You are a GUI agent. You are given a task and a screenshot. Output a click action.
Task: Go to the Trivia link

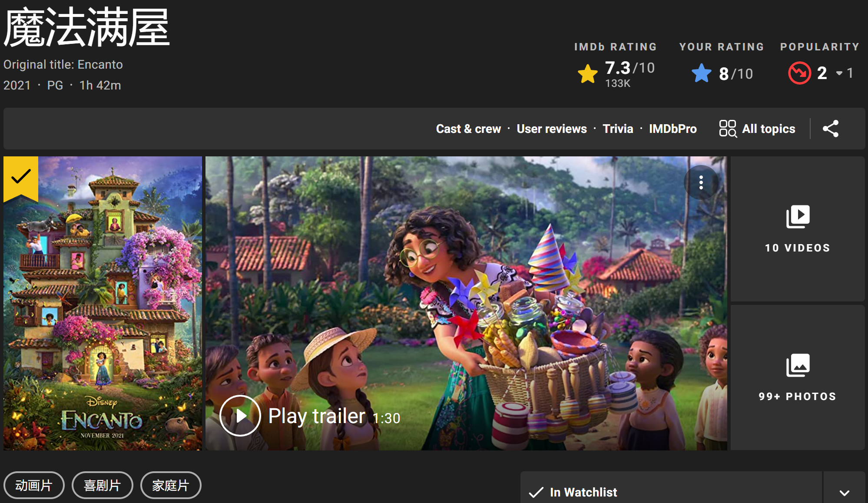click(x=618, y=129)
